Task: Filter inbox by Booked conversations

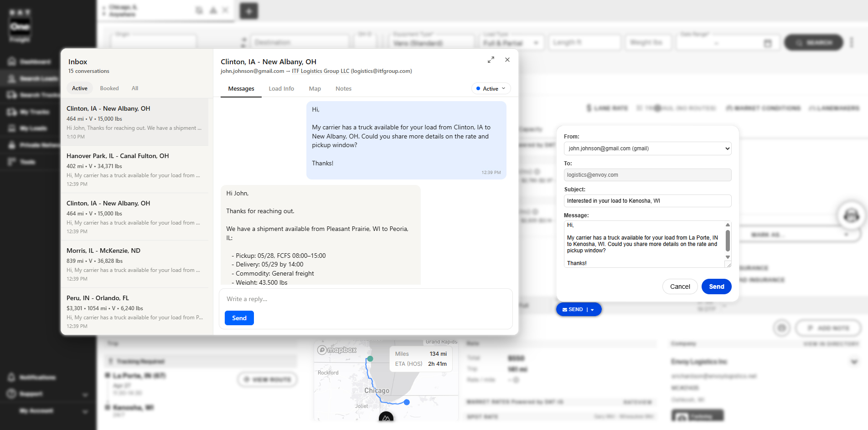Action: pyautogui.click(x=109, y=88)
